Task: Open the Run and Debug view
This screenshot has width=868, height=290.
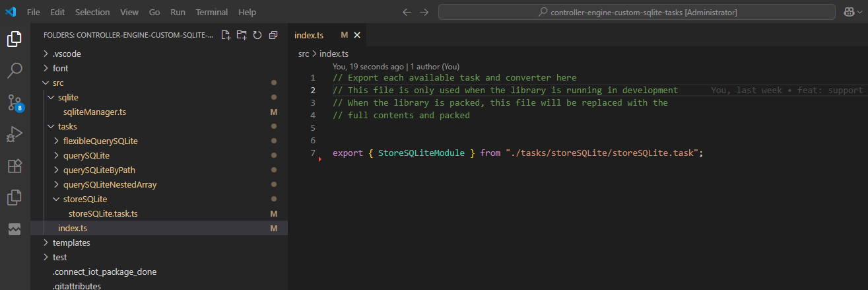Action: pyautogui.click(x=15, y=134)
